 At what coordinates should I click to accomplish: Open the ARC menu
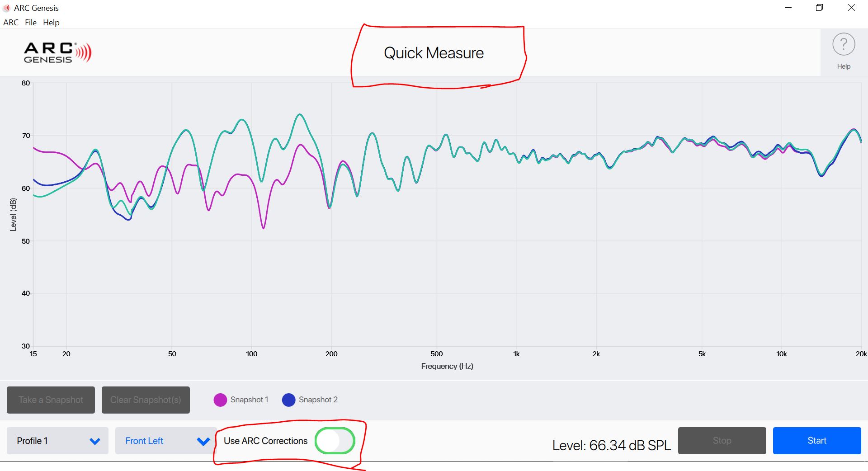click(11, 23)
